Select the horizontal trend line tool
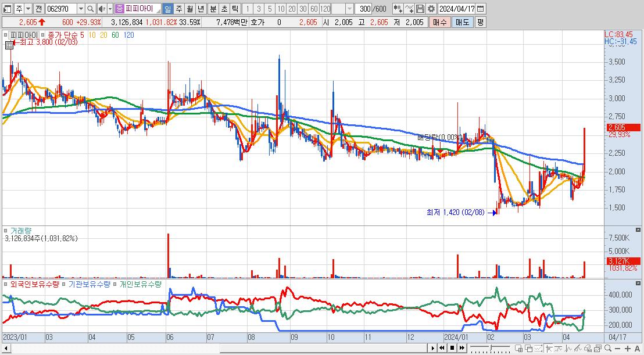 (x=559, y=349)
